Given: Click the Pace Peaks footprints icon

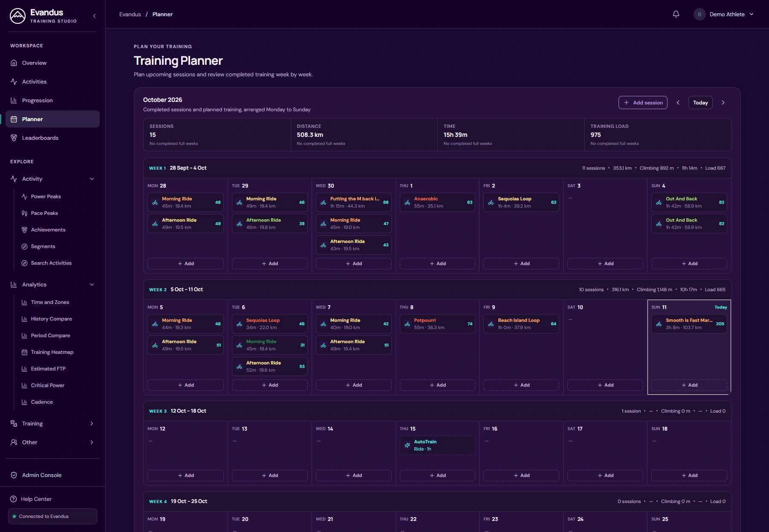Looking at the screenshot, I should click(24, 213).
